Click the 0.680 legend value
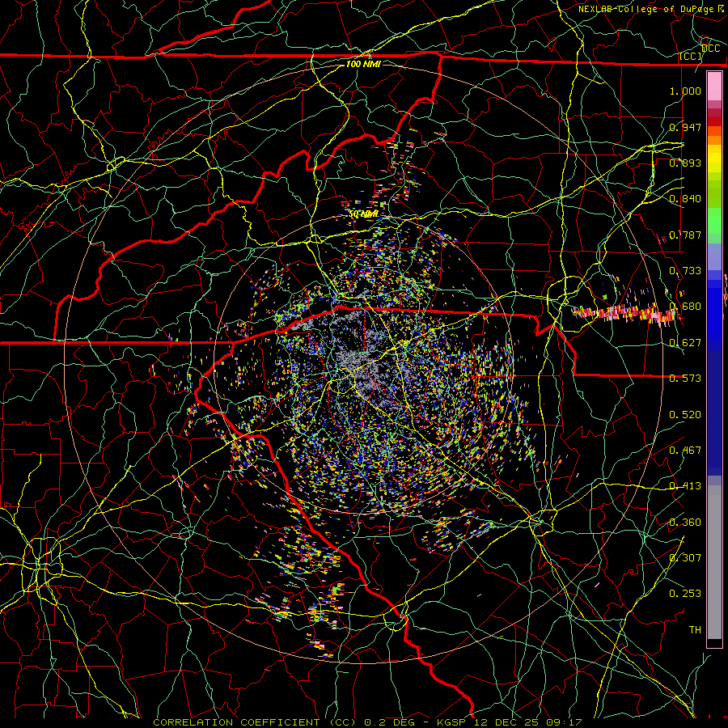The width and height of the screenshot is (728, 728). coord(685,307)
